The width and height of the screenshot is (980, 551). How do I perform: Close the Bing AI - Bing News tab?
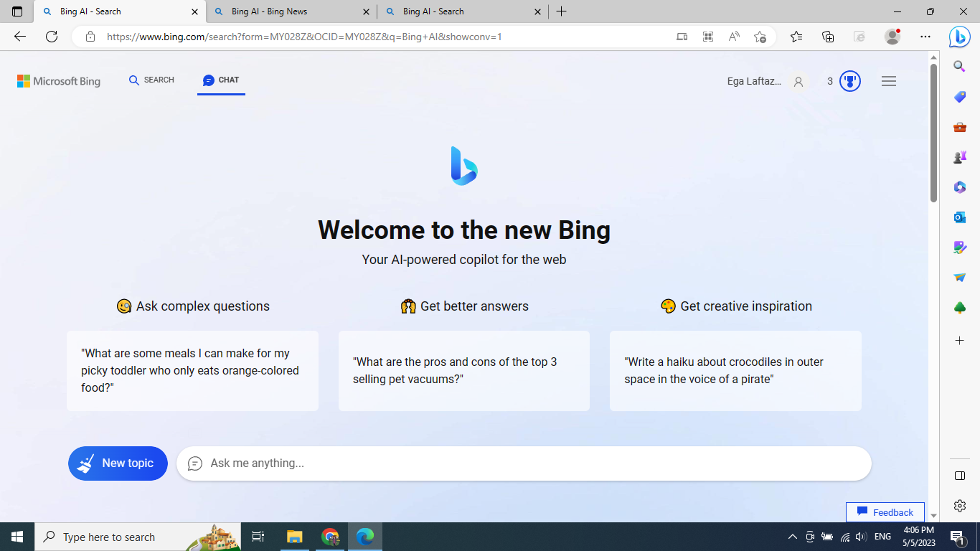click(x=366, y=11)
